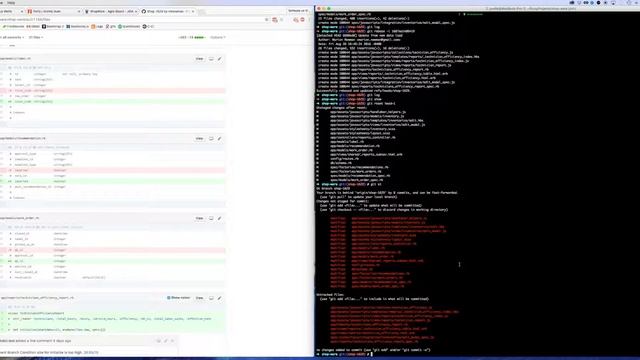This screenshot has height=360, width=640.
Task: Toggle display mode icon for label.rb
Action: pyautogui.click(x=211, y=59)
